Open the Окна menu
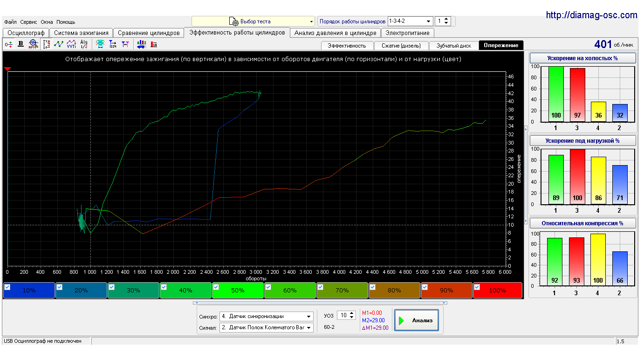 point(47,22)
